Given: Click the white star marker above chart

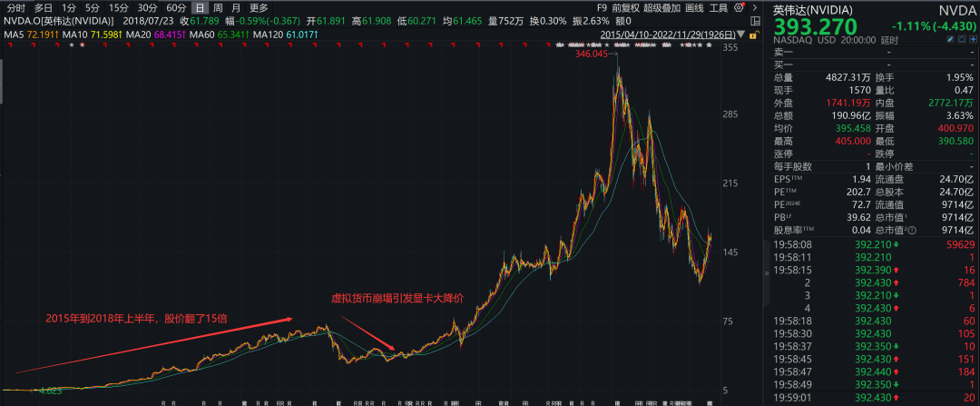Looking at the screenshot, I should pyautogui.click(x=70, y=45).
